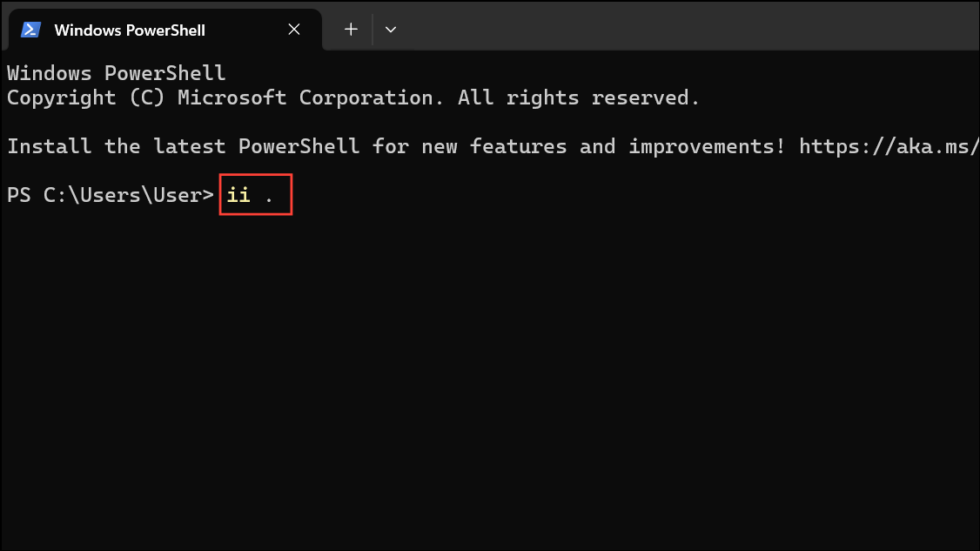The height and width of the screenshot is (551, 980).
Task: Open a new terminal tab with the plus
Action: pos(351,29)
